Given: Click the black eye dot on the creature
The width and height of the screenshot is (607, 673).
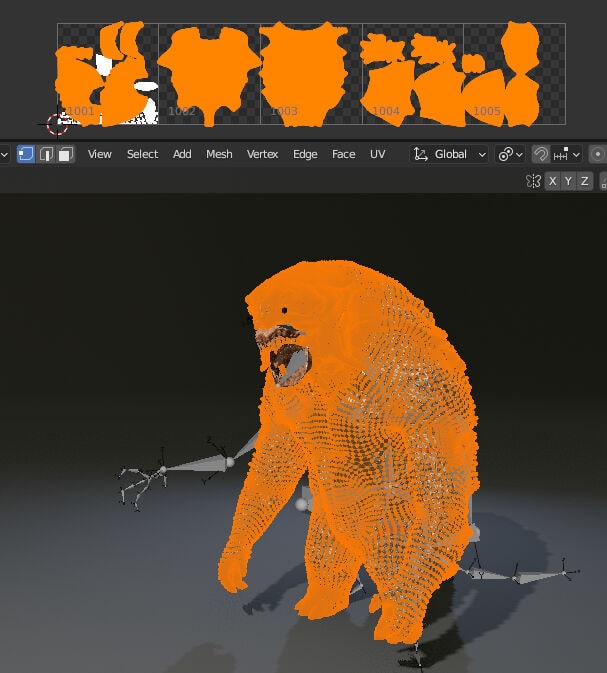Looking at the screenshot, I should (284, 310).
